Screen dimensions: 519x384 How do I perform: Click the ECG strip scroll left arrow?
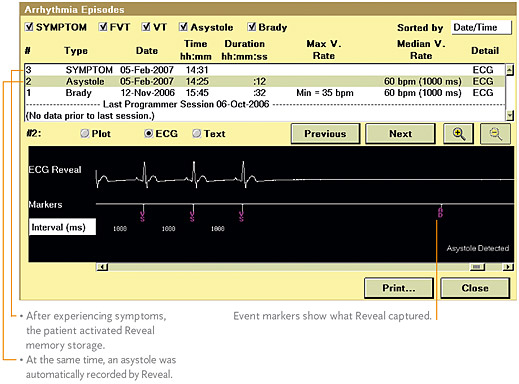[102, 267]
